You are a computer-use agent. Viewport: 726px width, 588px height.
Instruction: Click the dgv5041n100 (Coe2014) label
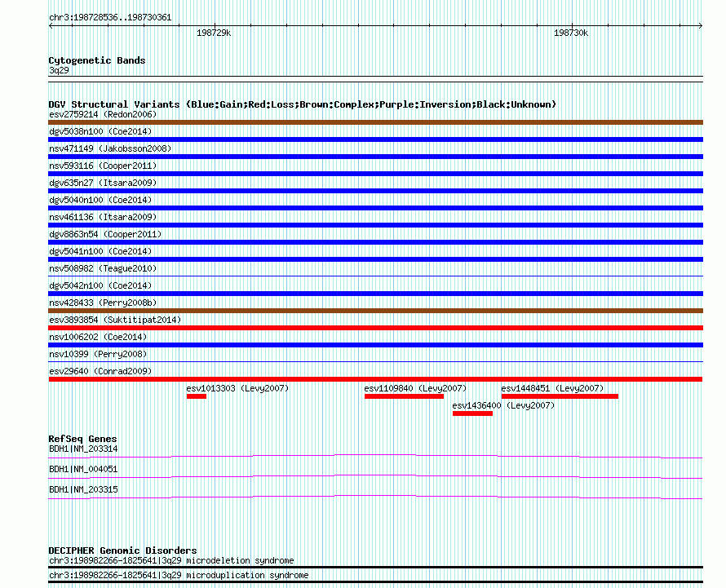click(x=100, y=251)
